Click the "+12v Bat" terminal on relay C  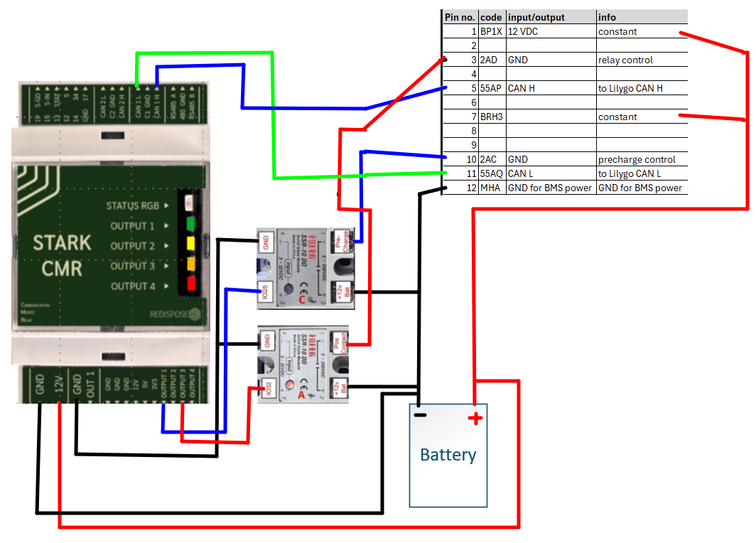click(x=342, y=292)
